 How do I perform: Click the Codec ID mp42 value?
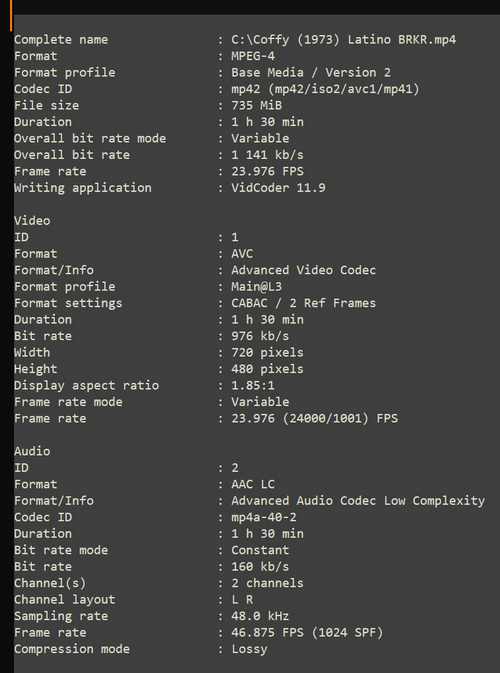click(x=325, y=89)
